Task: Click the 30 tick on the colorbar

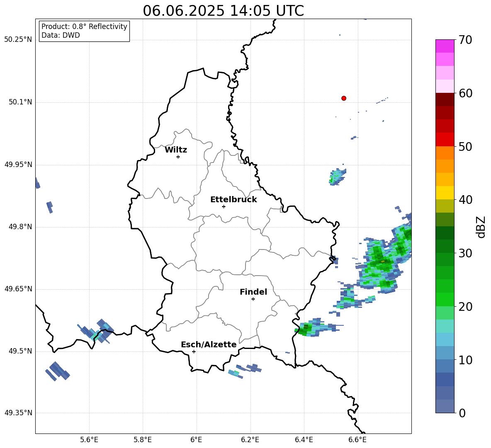Action: click(x=465, y=253)
